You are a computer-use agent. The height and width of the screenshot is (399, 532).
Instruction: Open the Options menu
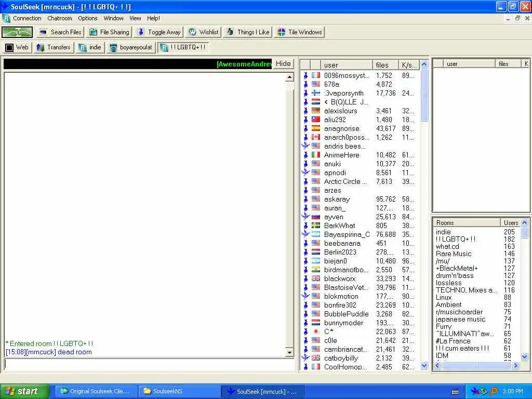[x=87, y=18]
